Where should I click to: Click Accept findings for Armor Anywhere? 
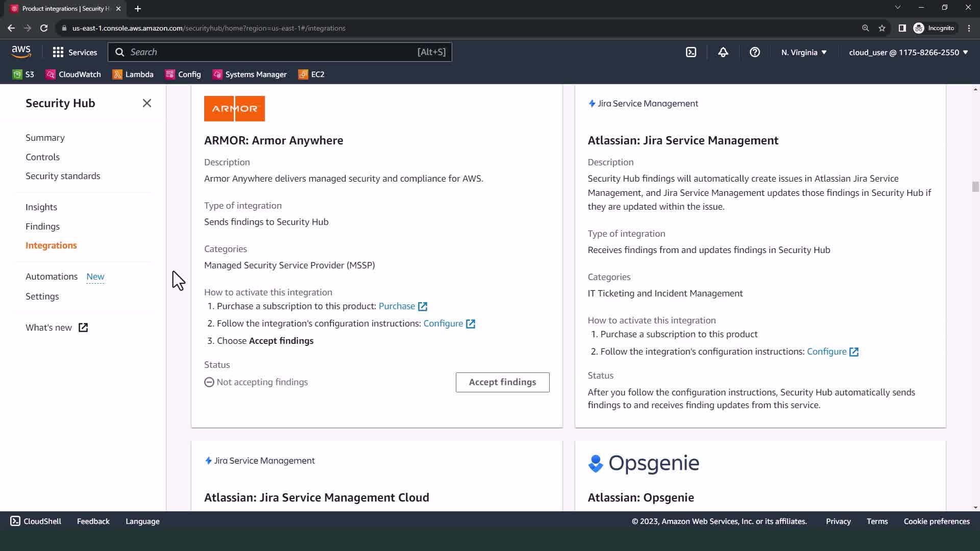[x=502, y=382]
